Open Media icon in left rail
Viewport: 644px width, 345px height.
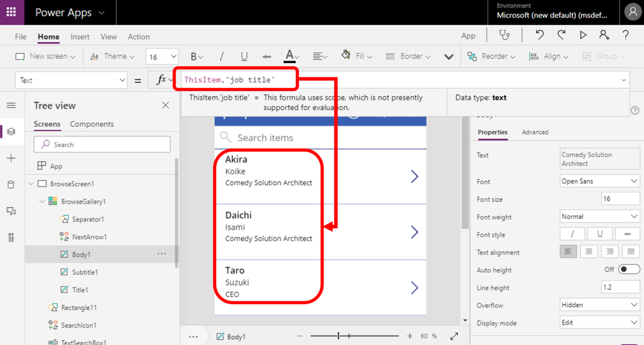[x=11, y=211]
